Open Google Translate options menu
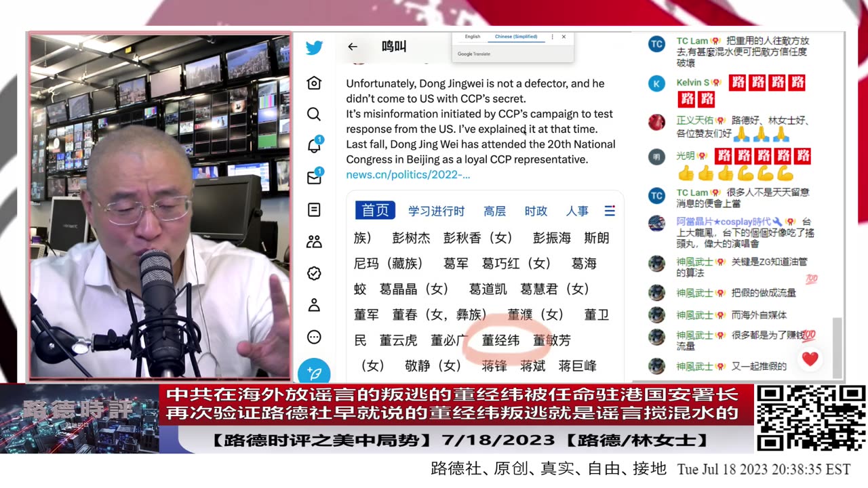This screenshot has width=868, height=488. point(552,37)
